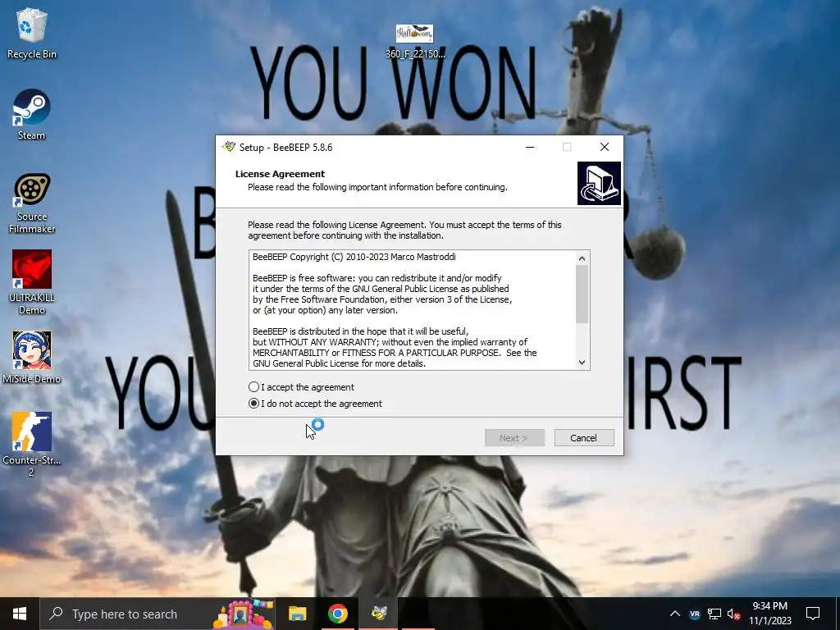Open File Explorer from the taskbar
The image size is (840, 630).
[297, 614]
